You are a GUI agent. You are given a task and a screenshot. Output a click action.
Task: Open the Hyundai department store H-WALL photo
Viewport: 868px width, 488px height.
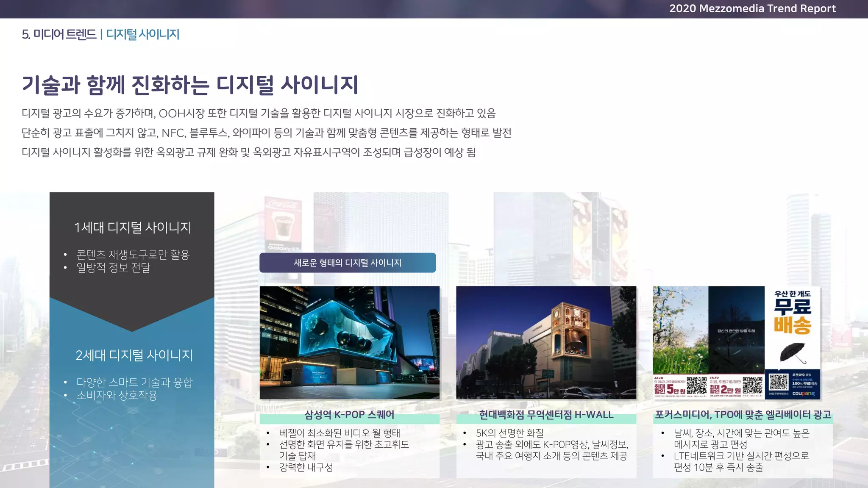[x=546, y=343]
